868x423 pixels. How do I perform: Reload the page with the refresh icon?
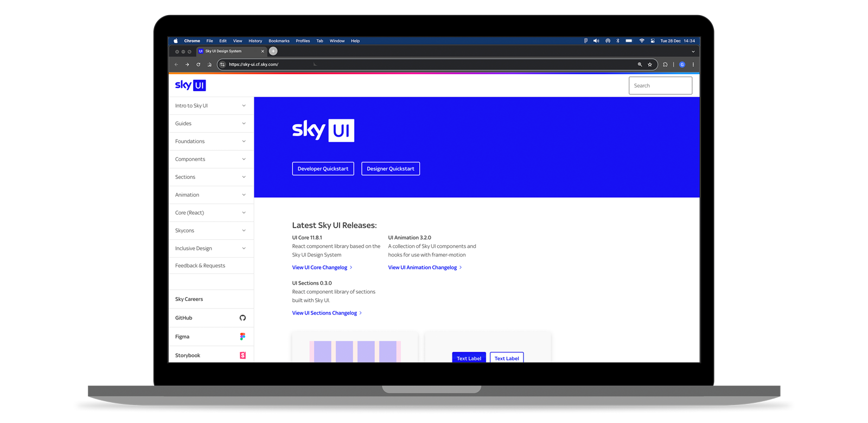(x=199, y=65)
